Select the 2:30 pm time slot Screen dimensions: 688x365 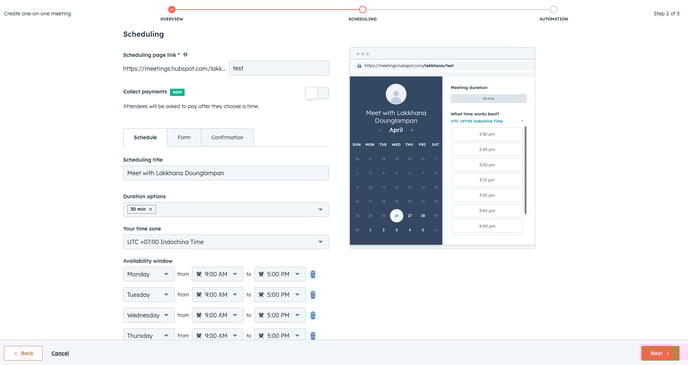487,134
